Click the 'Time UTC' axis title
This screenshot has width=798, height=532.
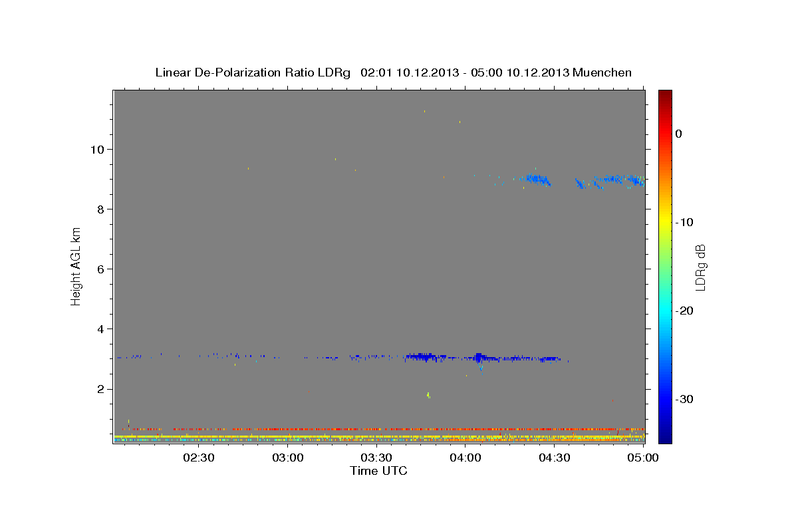tap(378, 471)
